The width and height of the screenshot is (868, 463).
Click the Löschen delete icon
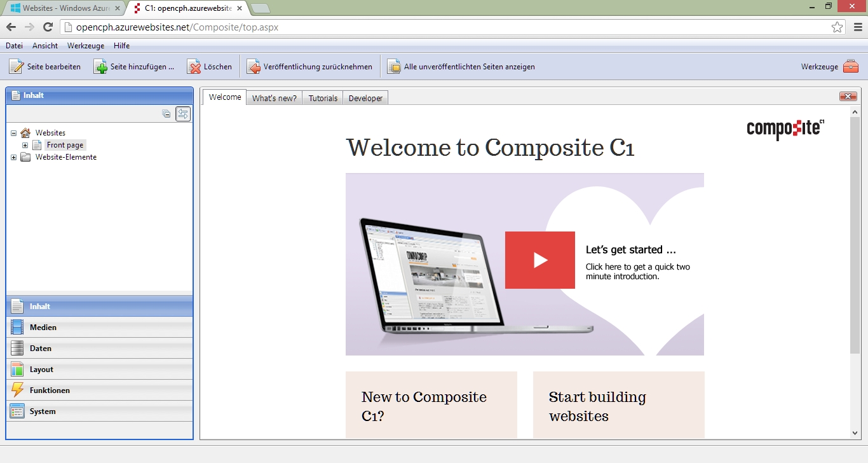click(194, 67)
